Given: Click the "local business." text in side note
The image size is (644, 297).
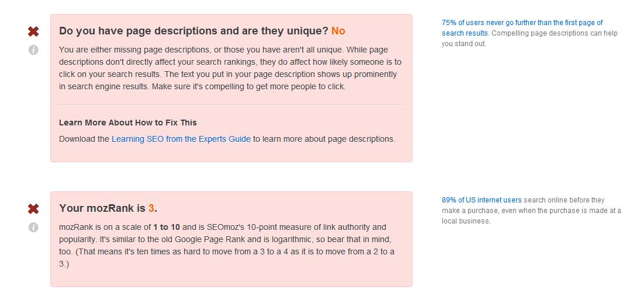Looking at the screenshot, I should point(466,221).
